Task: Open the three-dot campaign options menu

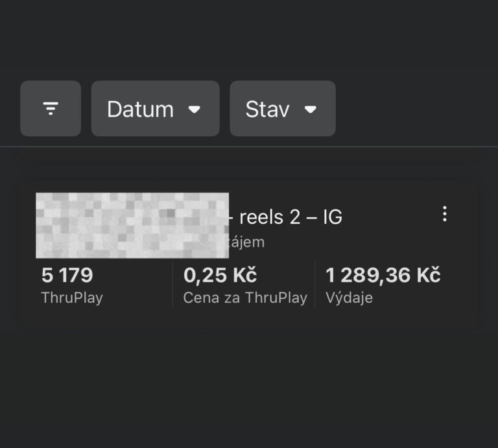Action: pos(444,214)
